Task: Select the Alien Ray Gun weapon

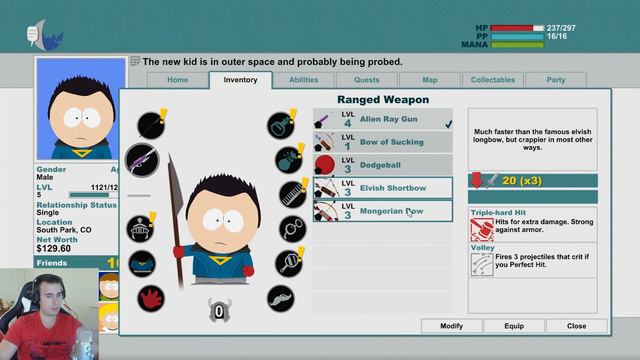Action: point(383,119)
